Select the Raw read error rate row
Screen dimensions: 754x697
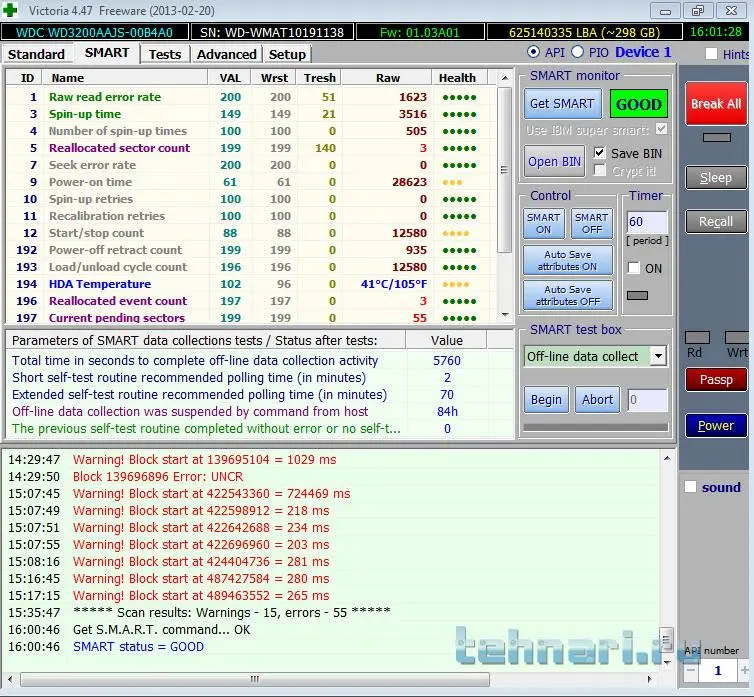click(x=251, y=97)
